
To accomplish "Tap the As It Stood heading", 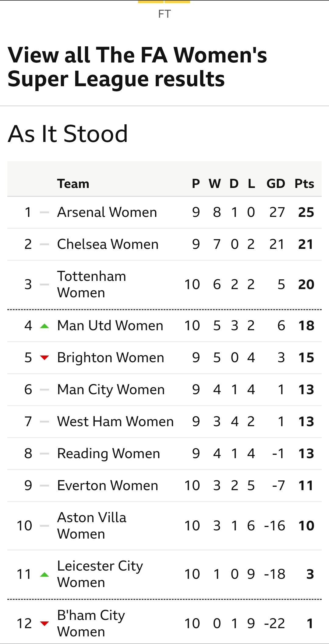I will [x=68, y=134].
